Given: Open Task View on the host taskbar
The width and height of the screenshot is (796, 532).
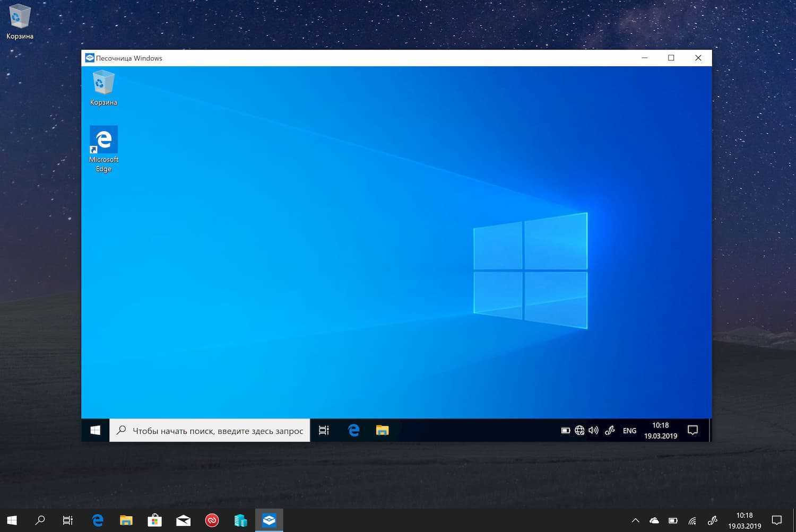Looking at the screenshot, I should coord(68,520).
